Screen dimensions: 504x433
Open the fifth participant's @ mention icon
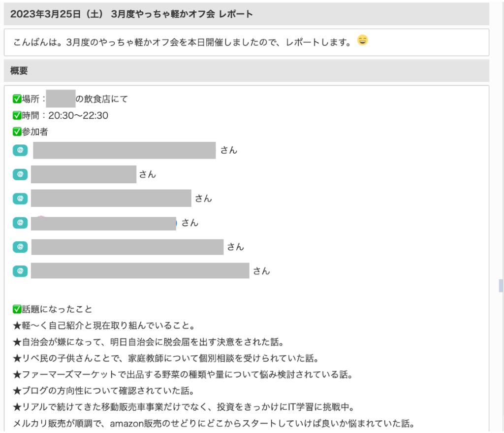20,246
